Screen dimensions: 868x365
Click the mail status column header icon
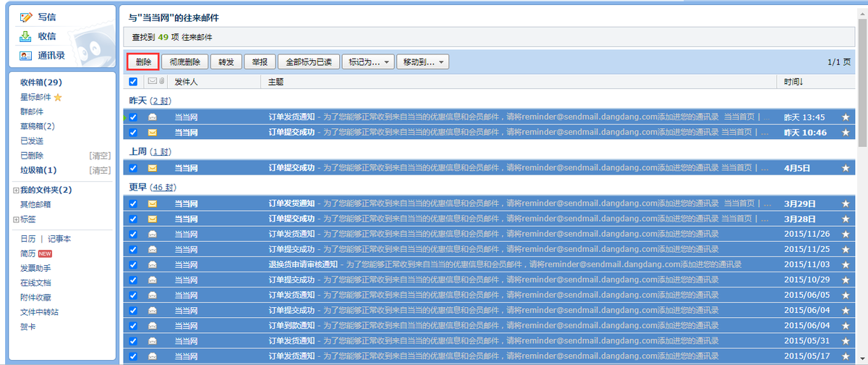point(152,81)
